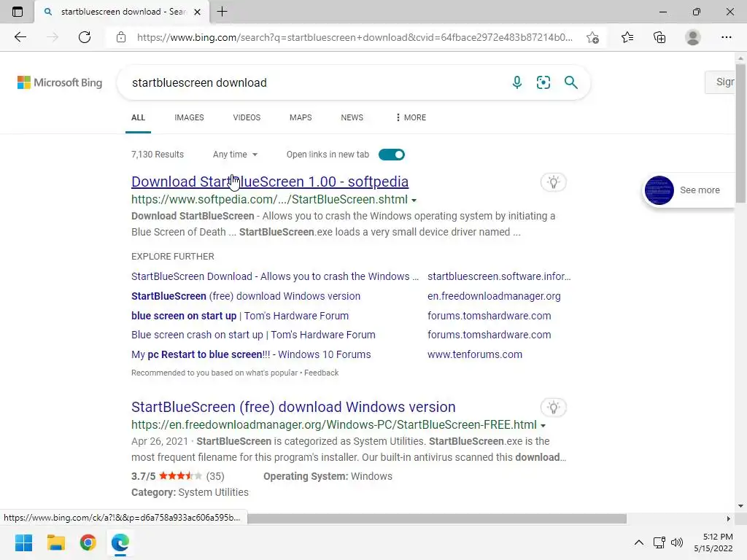Click the microphone voice search icon
Screen dimensions: 747x560
[x=517, y=82]
